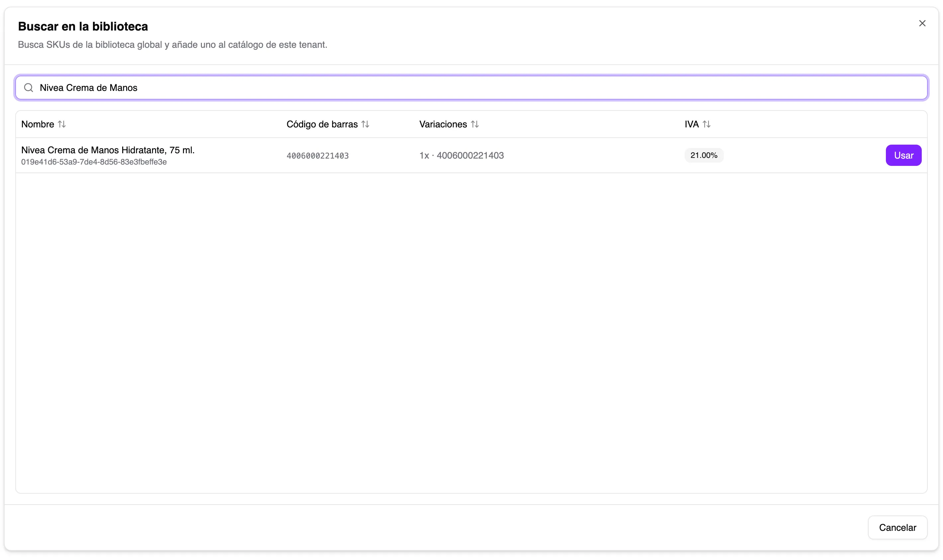Select product name Nivea Crema de Manos Hidratante
The width and height of the screenshot is (943, 560).
pyautogui.click(x=108, y=150)
